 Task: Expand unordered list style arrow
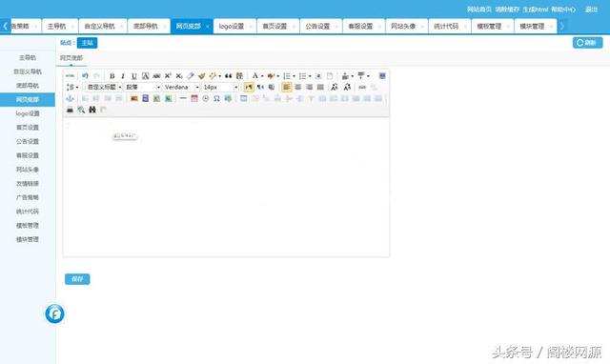(310, 76)
